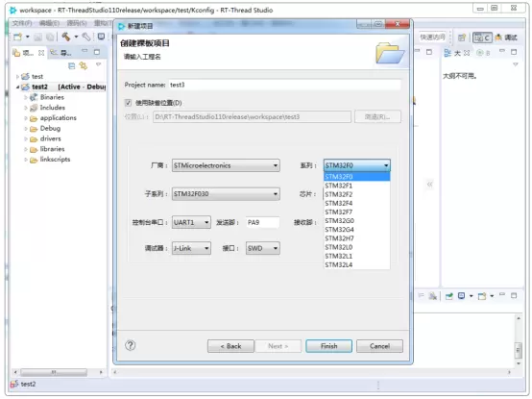Click the New wizard icon in main toolbar

[x=17, y=37]
